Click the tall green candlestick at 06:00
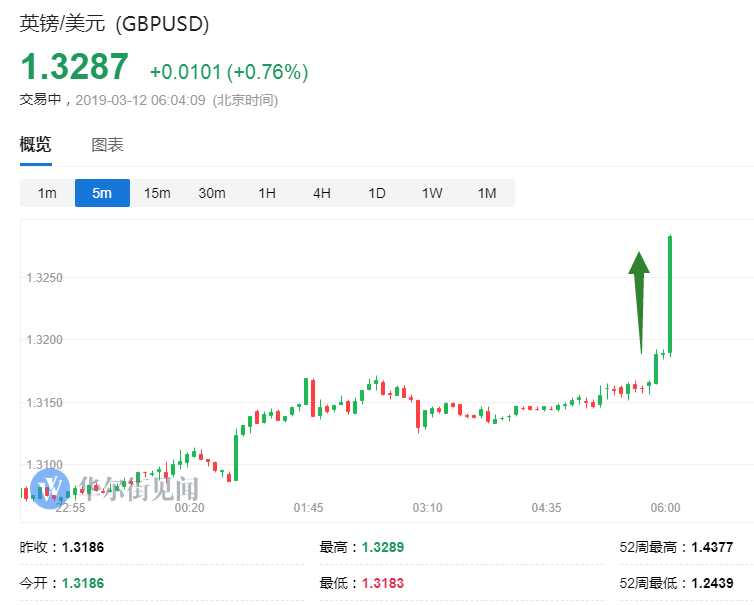Image resolution: width=754 pixels, height=605 pixels. pos(669,295)
